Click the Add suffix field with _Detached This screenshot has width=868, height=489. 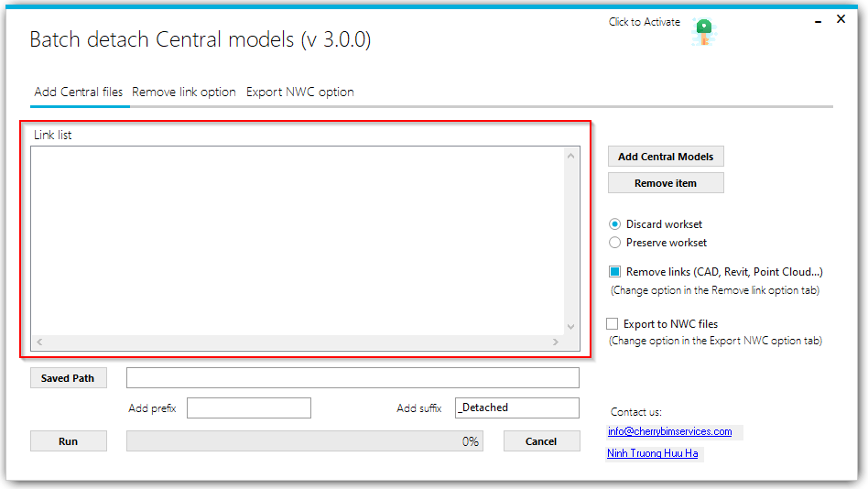click(x=517, y=408)
